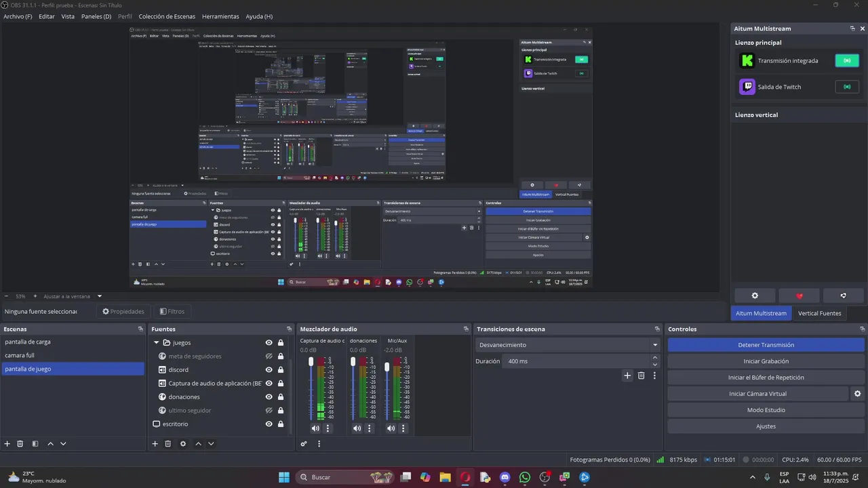Open Archivo (F) menu
868x488 pixels.
(18, 16)
